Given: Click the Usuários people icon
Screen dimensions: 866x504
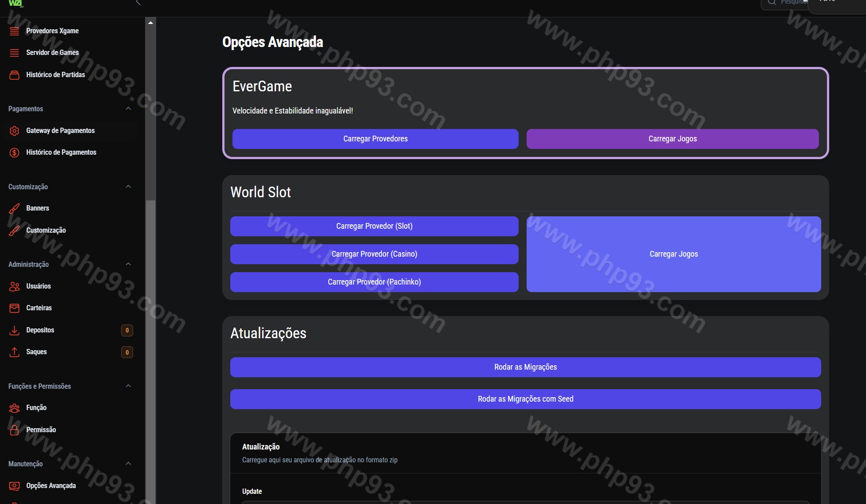Looking at the screenshot, I should pos(14,286).
